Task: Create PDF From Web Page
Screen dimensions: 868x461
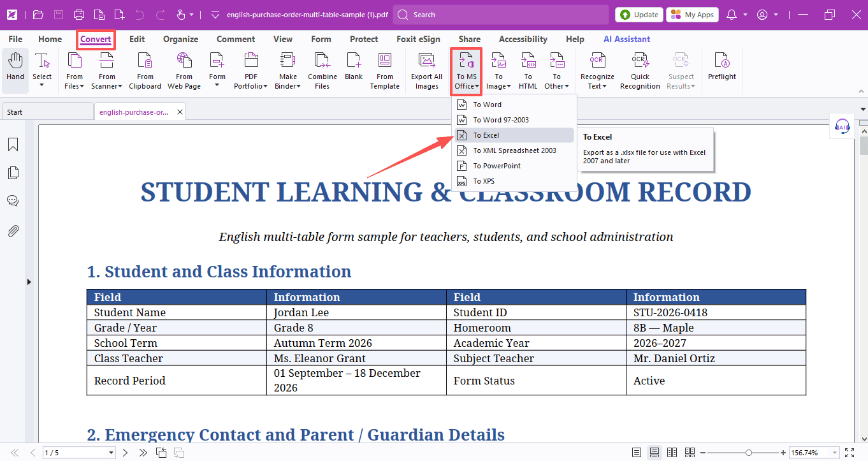Action: 184,71
